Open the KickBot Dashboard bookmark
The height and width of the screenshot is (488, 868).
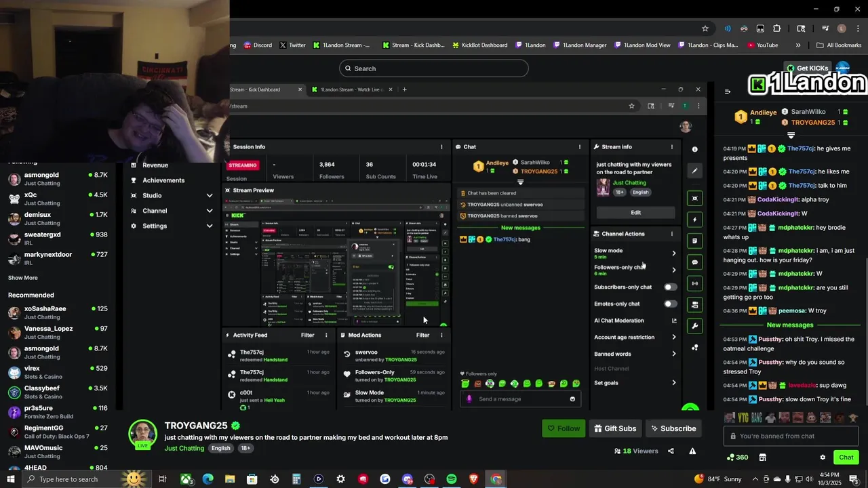coord(479,45)
